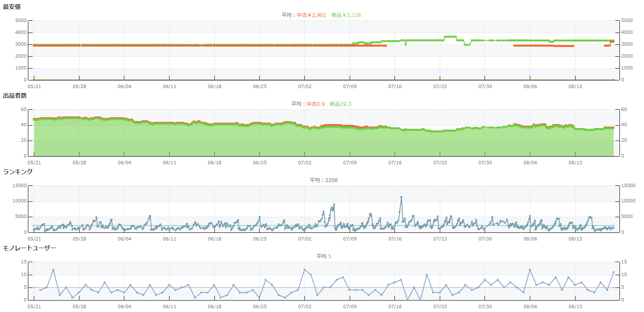The image size is (644, 312).
Task: Click the 07/16 date under the 最安値 chart
Action: (395, 86)
